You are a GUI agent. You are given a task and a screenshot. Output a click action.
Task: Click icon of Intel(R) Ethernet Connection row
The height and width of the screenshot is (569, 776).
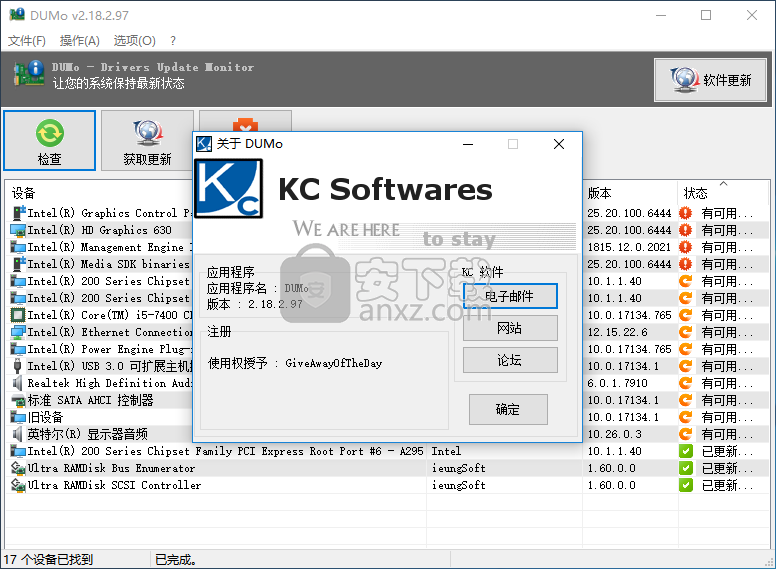18,332
